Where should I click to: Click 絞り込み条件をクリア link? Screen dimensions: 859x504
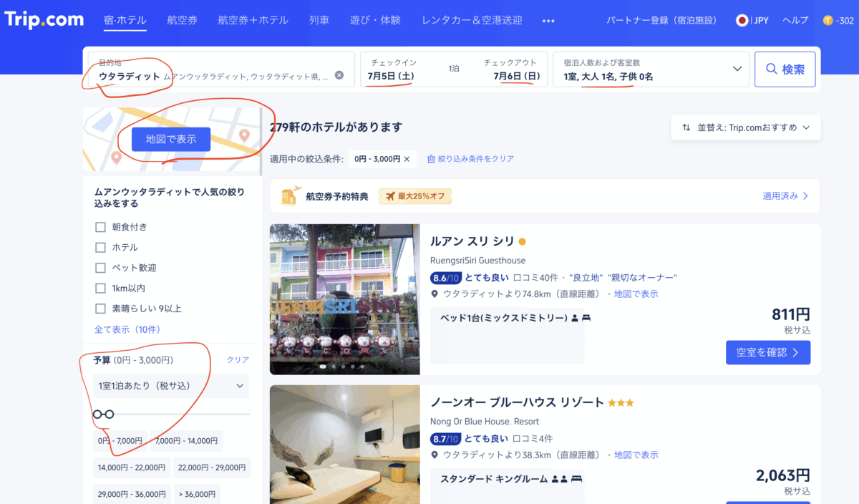[476, 159]
